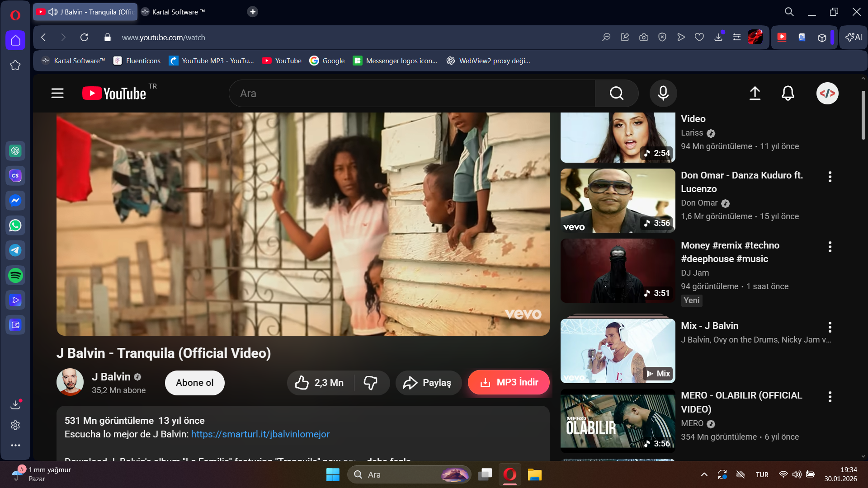Open Spotify in the Opera sidebar
This screenshot has width=868, height=488.
click(x=15, y=275)
